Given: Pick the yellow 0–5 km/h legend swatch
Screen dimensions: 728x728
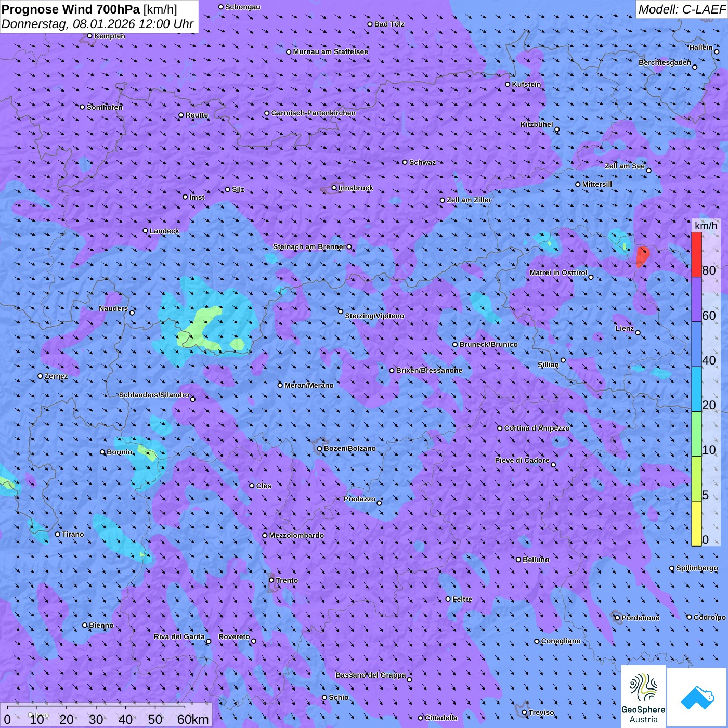Looking at the screenshot, I should (696, 524).
